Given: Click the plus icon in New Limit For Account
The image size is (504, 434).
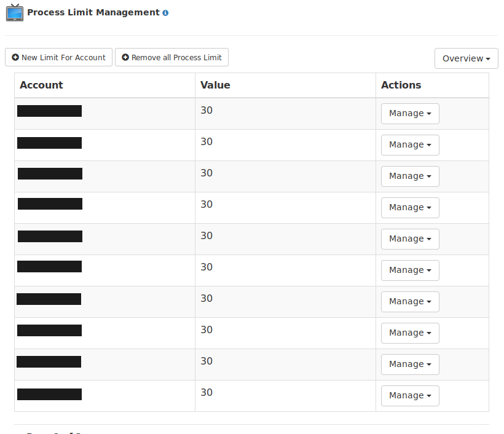Looking at the screenshot, I should click(15, 57).
